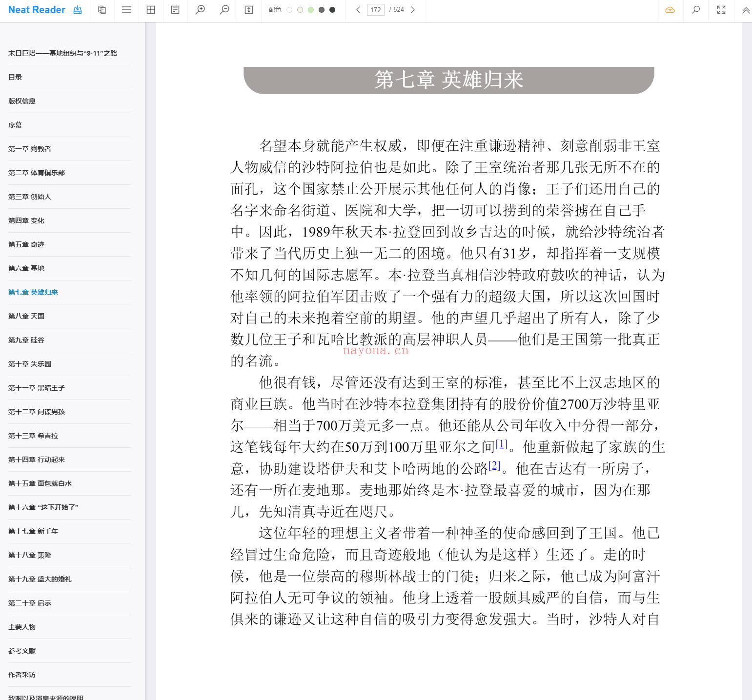Open 作者采访 in the sidebar
The image size is (752, 700).
click(22, 675)
